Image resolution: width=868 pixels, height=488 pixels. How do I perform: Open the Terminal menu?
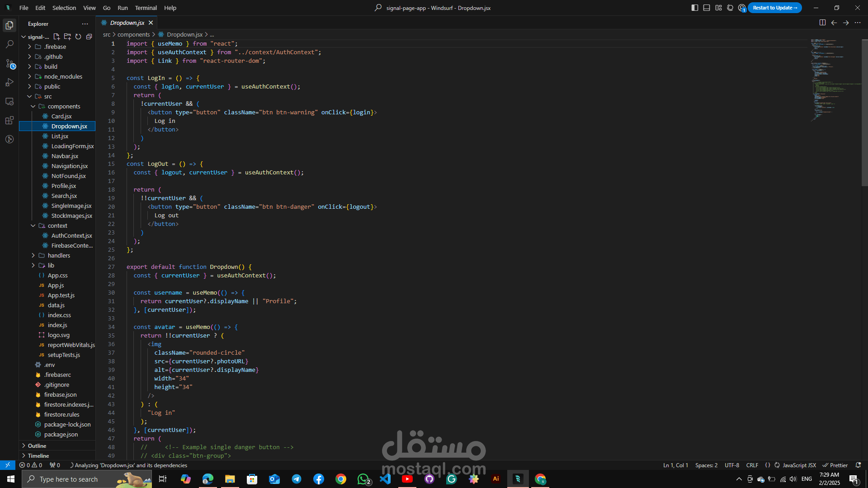pos(146,8)
